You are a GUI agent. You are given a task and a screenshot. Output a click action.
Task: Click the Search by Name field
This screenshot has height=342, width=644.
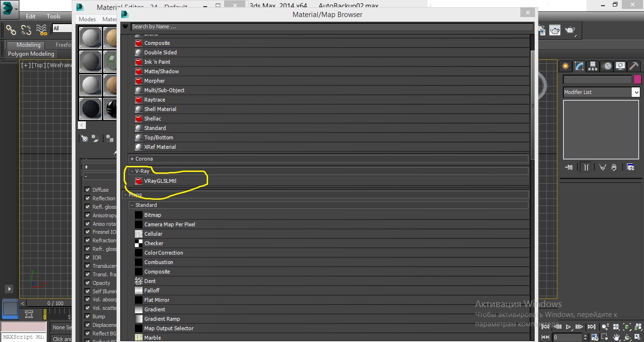click(x=332, y=27)
